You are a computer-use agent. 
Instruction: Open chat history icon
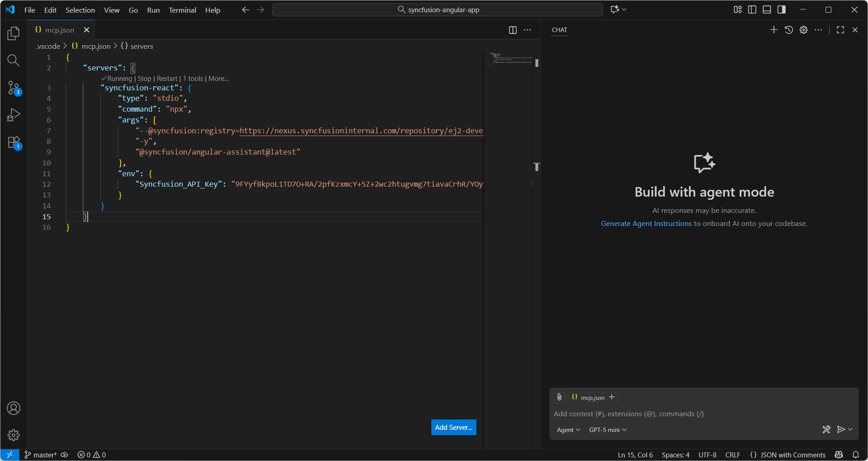(789, 29)
